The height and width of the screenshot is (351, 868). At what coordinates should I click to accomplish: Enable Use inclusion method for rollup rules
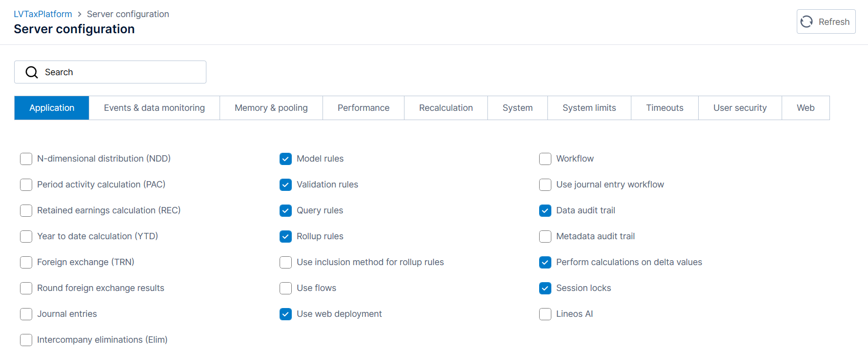coord(286,262)
